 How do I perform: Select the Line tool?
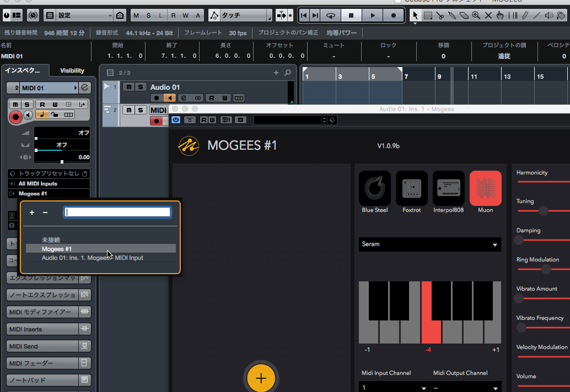click(536, 15)
